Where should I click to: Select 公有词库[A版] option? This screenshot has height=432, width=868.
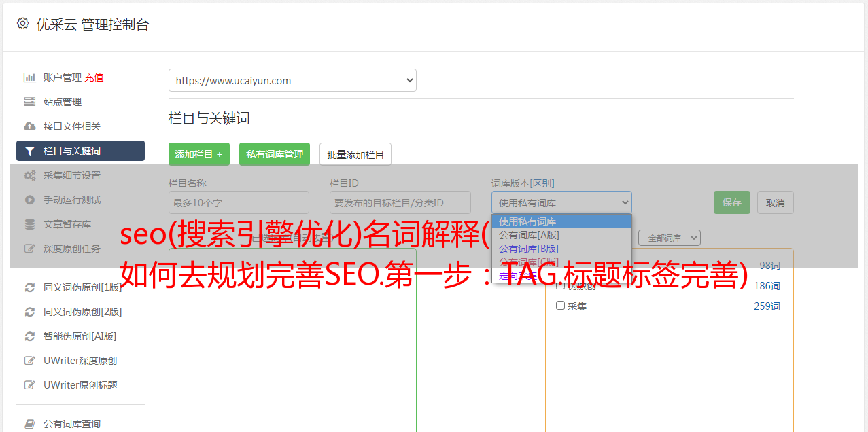point(561,235)
